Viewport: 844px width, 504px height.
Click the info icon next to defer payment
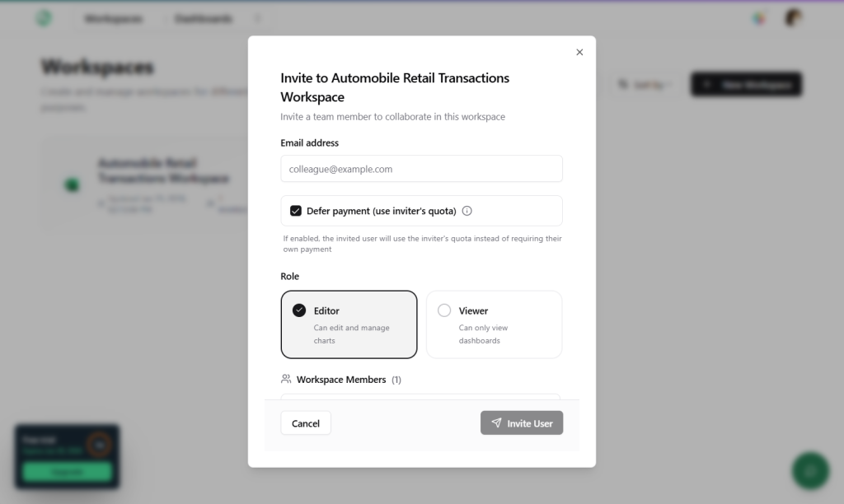tap(467, 211)
